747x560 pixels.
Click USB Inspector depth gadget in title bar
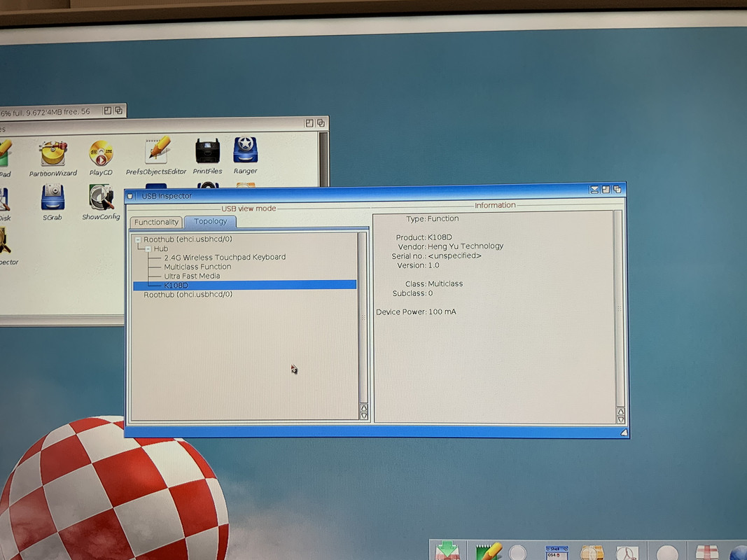tap(617, 190)
